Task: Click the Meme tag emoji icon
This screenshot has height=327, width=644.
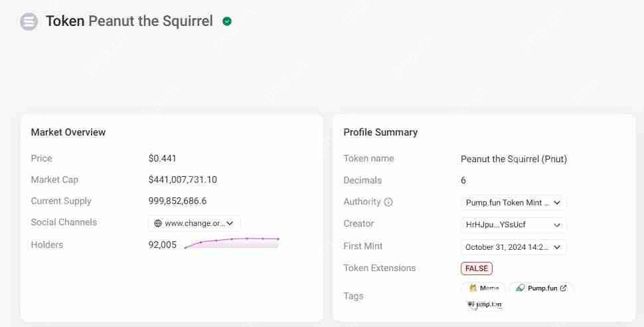Action: coord(473,288)
